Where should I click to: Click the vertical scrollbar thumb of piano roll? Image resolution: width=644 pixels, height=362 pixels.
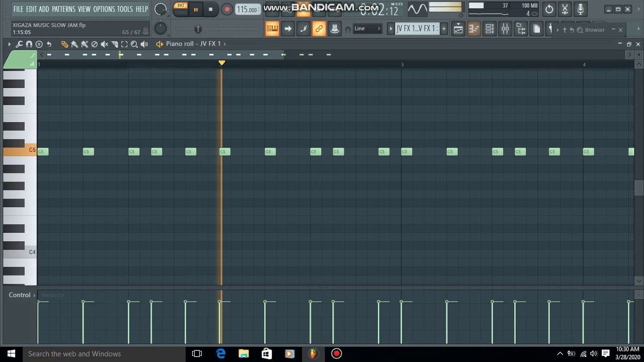tap(639, 188)
